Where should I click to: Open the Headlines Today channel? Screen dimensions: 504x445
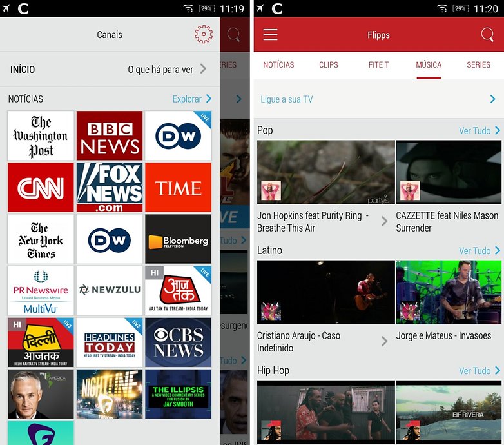(x=110, y=342)
